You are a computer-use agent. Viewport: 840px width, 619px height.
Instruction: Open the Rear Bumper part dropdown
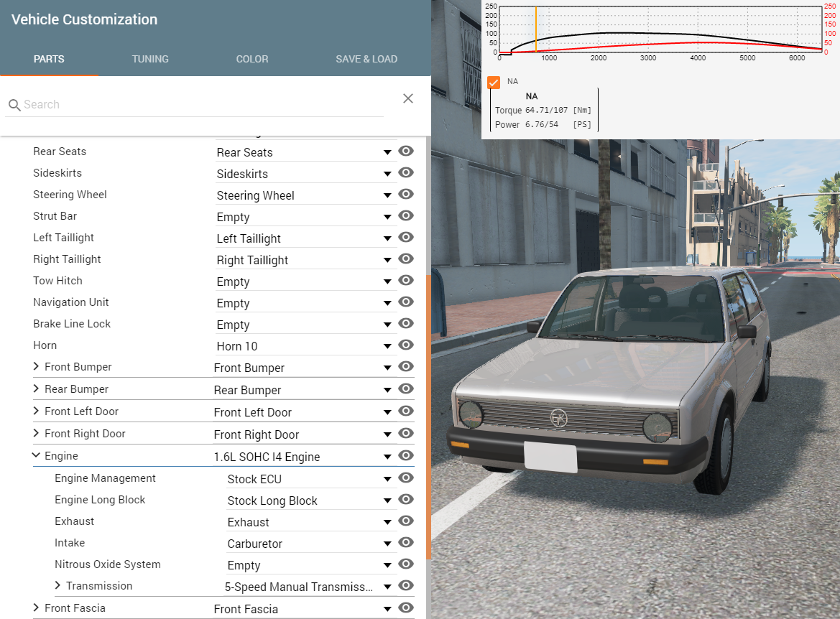304,391
